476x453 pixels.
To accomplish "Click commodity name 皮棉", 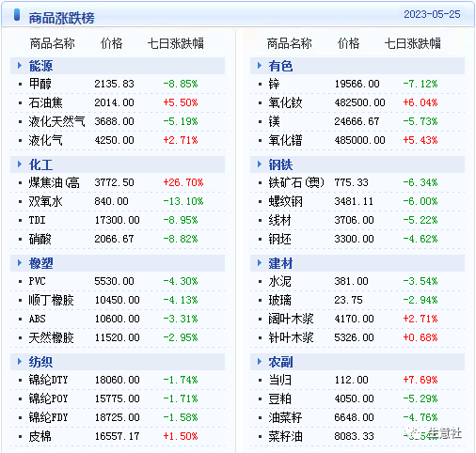I will tap(40, 436).
